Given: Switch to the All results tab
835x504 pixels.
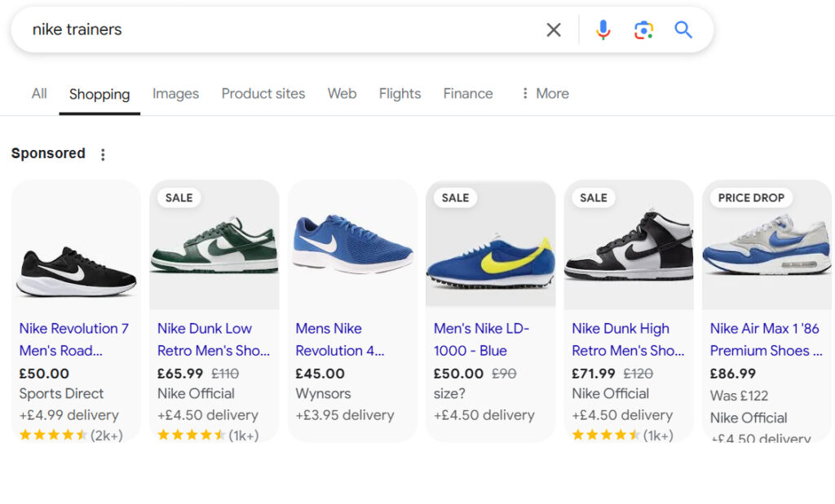Looking at the screenshot, I should click(39, 94).
